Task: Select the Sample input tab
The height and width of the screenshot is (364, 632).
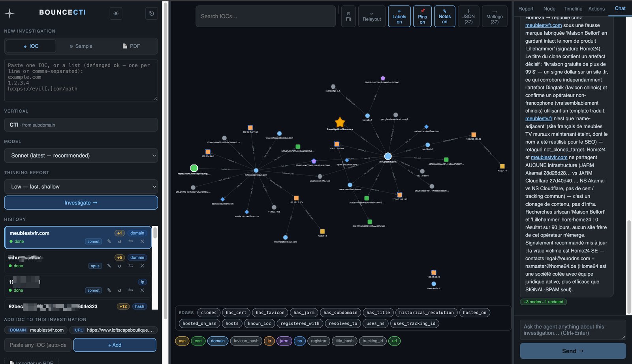Action: coord(81,46)
